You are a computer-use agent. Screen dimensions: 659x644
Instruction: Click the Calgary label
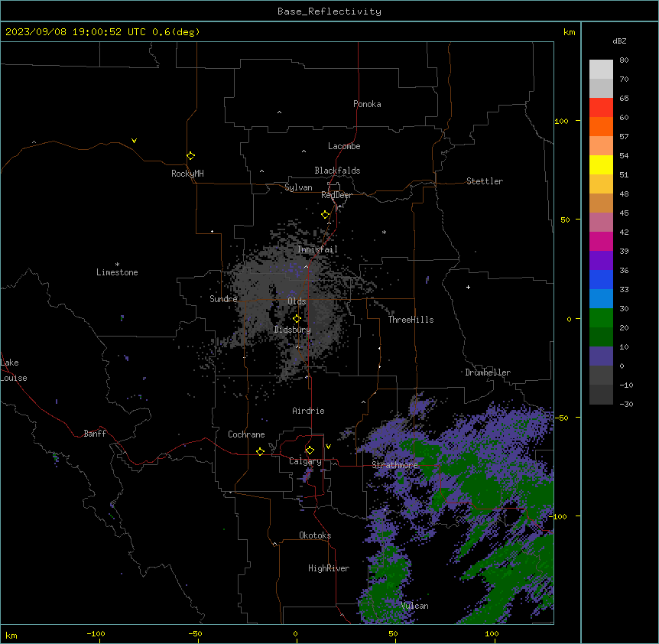tap(305, 461)
